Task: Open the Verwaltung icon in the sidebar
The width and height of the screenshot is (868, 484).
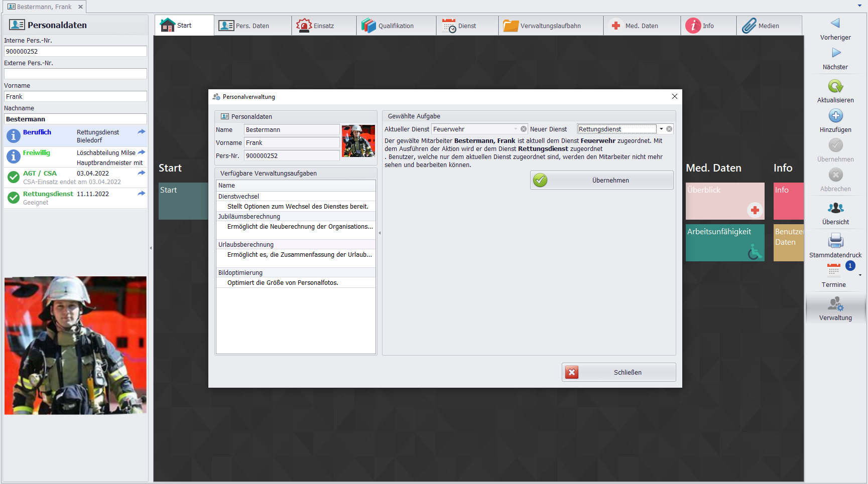Action: point(835,304)
